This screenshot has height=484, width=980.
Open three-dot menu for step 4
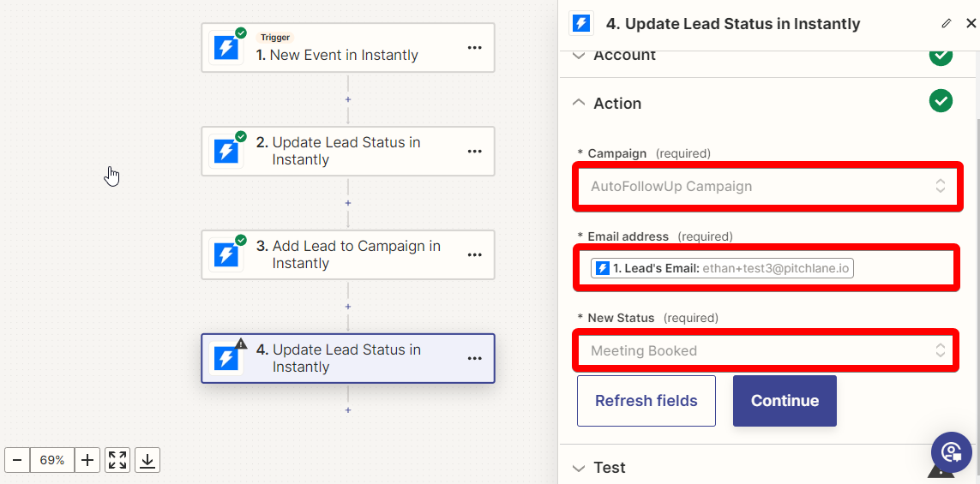[475, 358]
